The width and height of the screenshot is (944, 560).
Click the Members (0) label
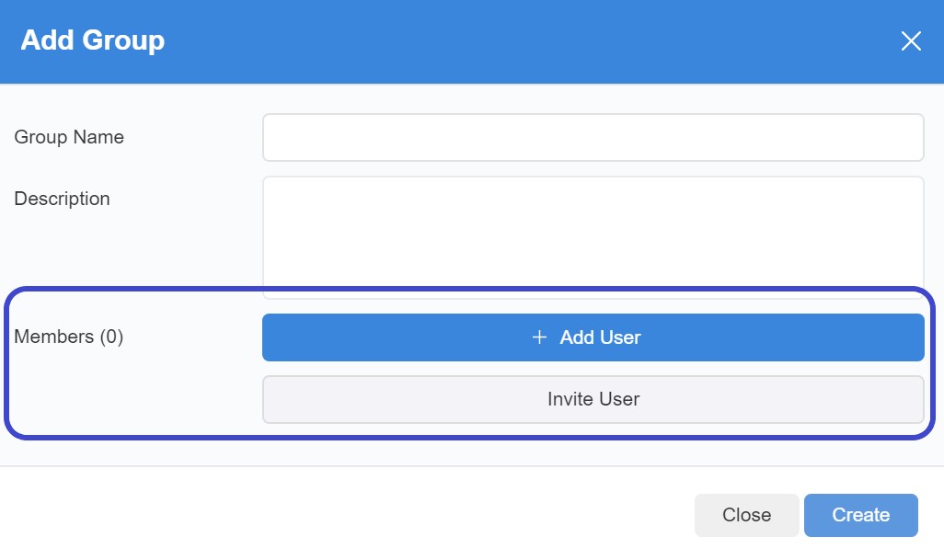click(69, 337)
